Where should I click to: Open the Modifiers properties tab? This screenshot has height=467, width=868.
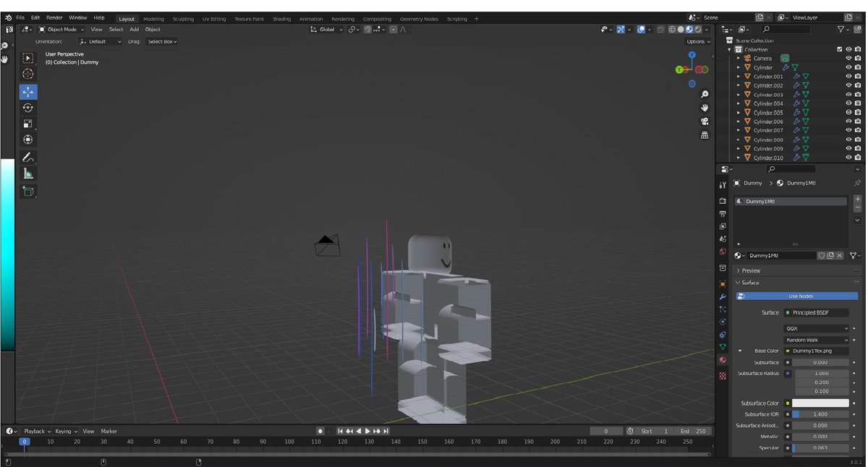coord(723,296)
